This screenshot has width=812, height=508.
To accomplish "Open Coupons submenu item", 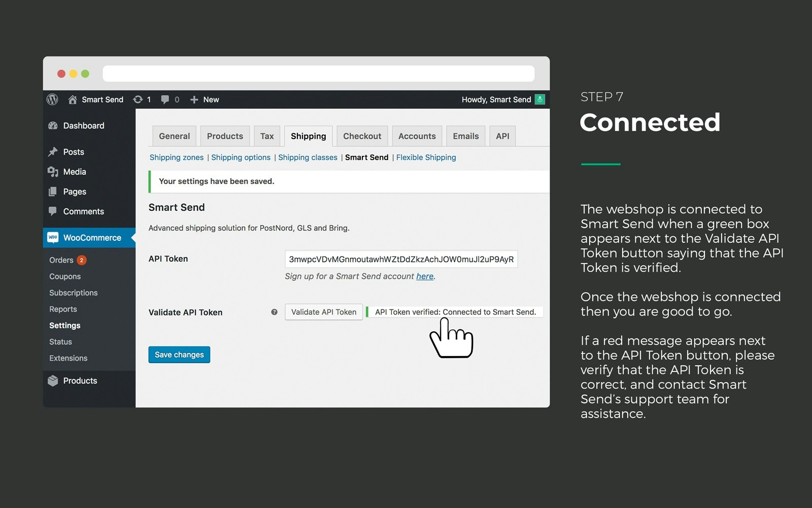I will click(65, 276).
